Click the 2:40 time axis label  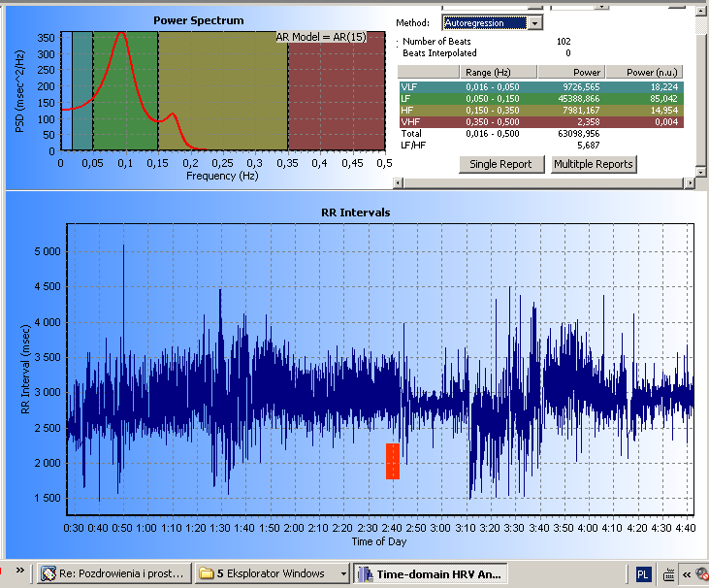click(x=392, y=528)
